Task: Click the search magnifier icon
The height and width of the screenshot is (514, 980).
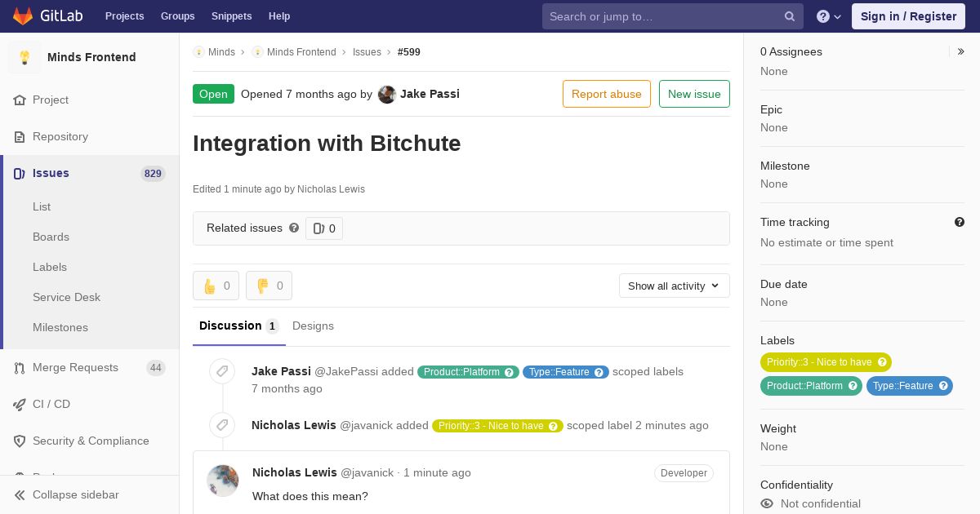Action: [x=790, y=16]
